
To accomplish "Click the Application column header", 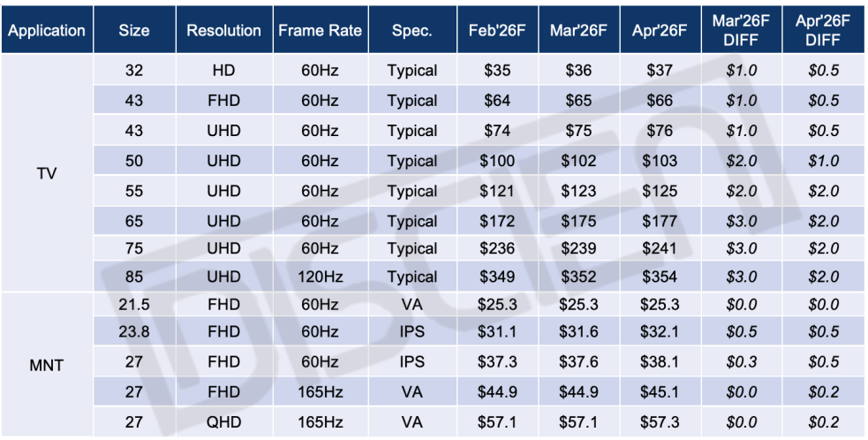I will (47, 30).
